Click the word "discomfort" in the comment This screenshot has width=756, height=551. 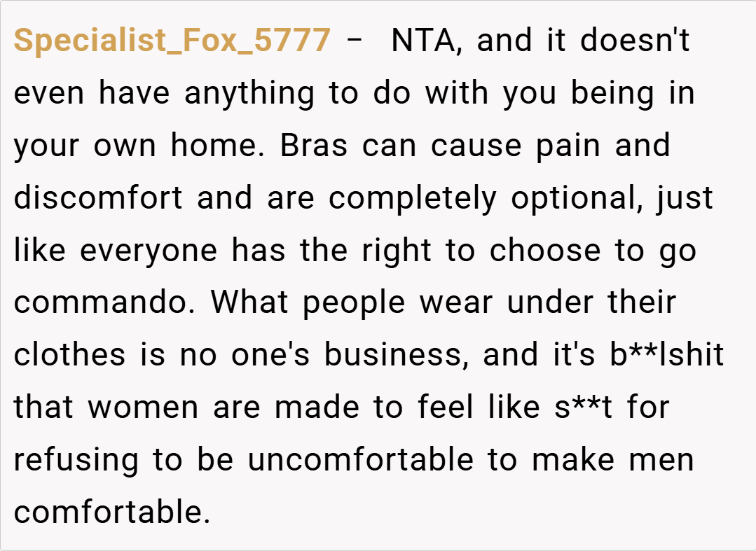(98, 199)
